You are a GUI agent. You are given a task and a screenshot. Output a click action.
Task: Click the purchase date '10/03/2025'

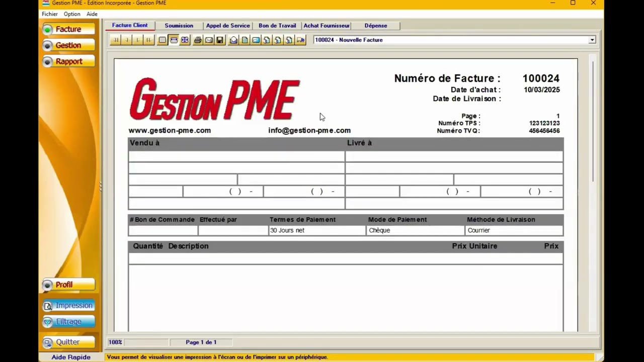pos(542,90)
